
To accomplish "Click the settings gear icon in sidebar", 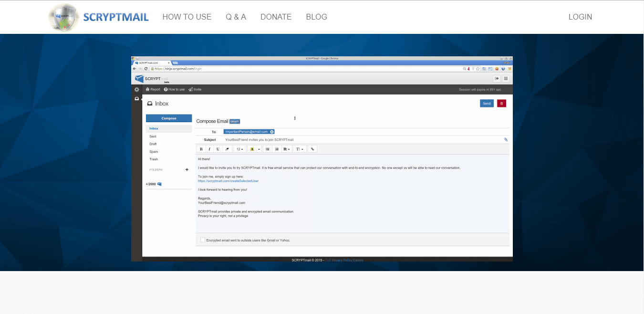I will (x=136, y=89).
